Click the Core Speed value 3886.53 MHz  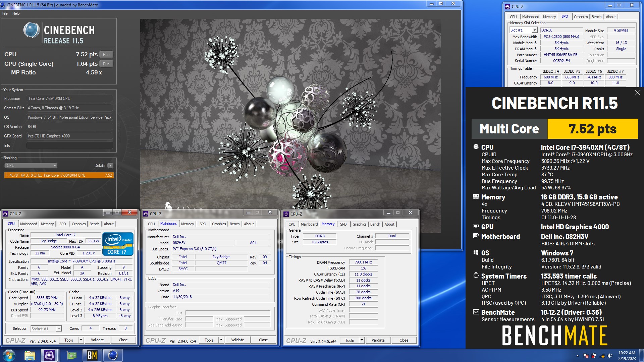click(47, 298)
